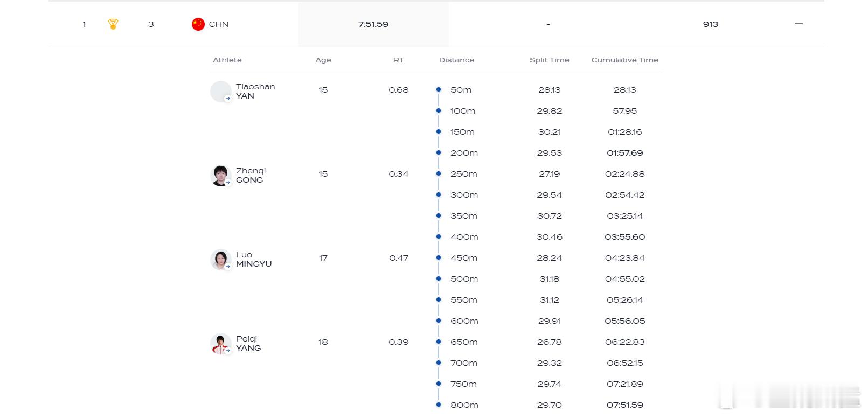Click the Split Time column header

click(x=550, y=60)
